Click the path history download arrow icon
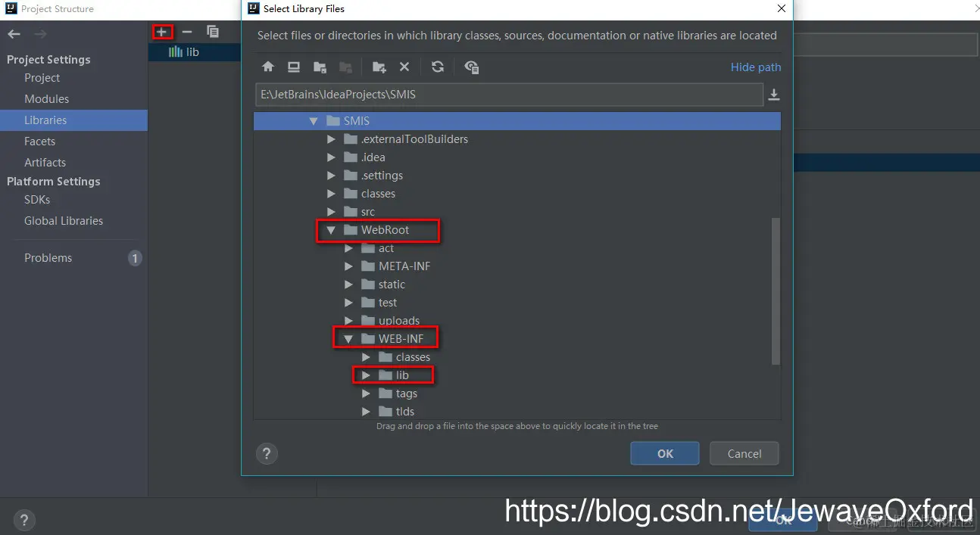980x535 pixels. (x=774, y=95)
